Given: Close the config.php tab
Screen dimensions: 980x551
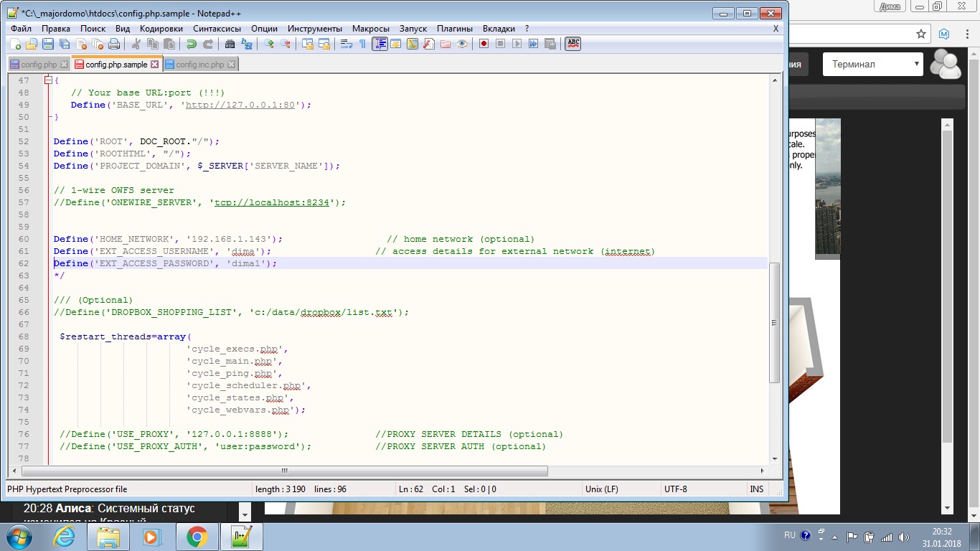Looking at the screenshot, I should point(64,65).
